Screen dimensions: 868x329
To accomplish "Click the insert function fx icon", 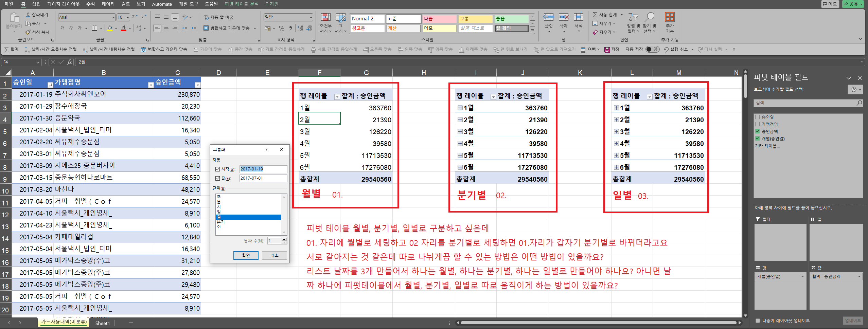I will click(x=69, y=62).
